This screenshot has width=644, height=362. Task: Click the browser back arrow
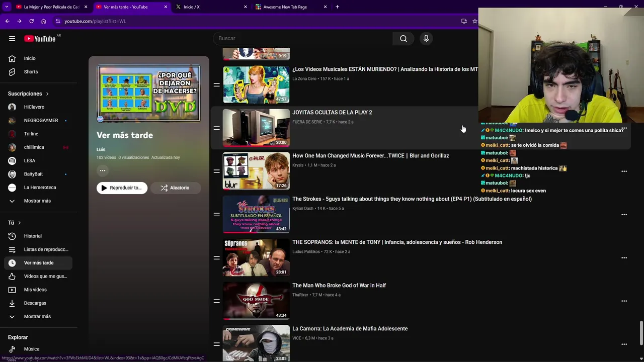(x=7, y=21)
